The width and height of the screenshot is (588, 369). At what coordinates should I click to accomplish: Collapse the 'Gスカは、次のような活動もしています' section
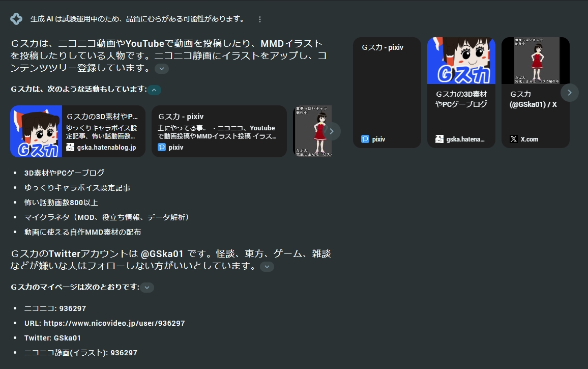154,90
